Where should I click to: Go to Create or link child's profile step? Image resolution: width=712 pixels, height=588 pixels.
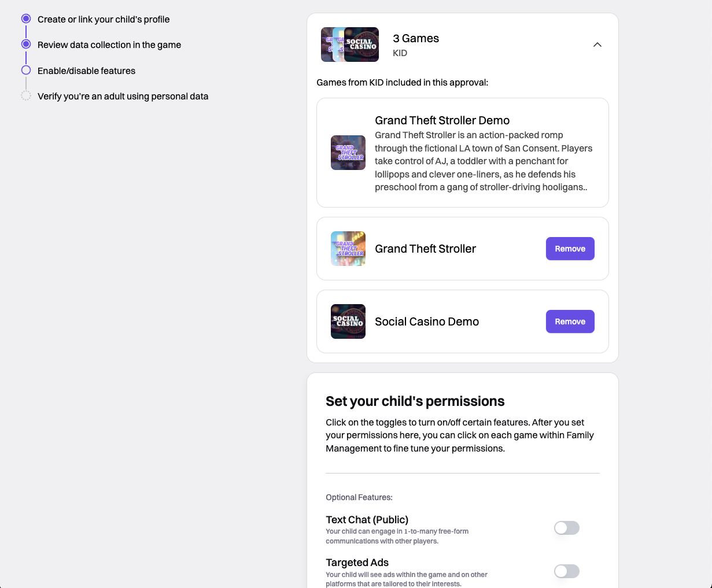click(x=104, y=20)
